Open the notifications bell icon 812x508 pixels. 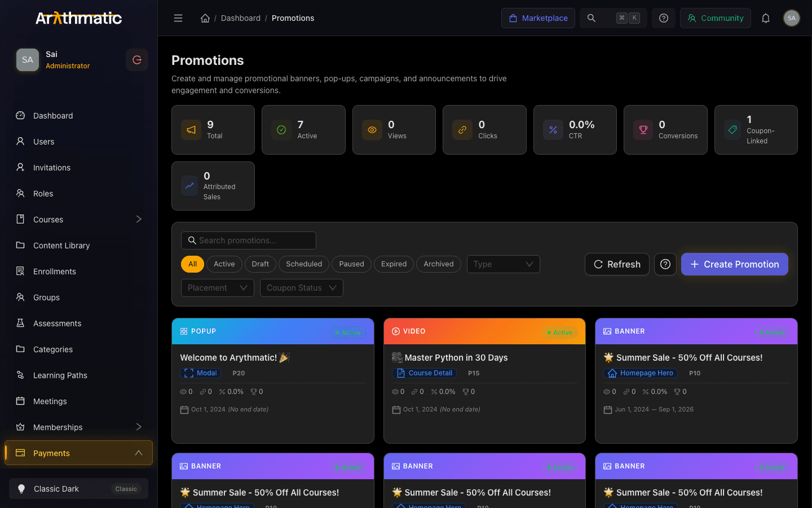[766, 18]
